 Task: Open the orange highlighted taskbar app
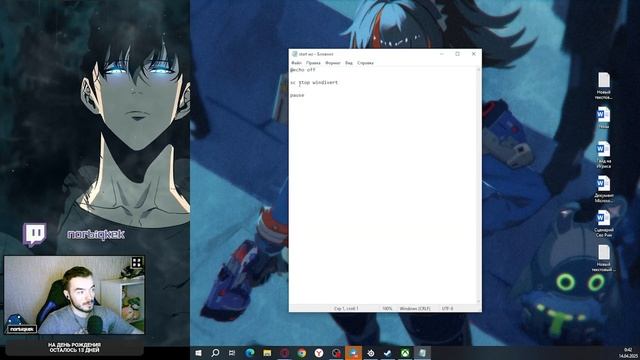pos(353,353)
